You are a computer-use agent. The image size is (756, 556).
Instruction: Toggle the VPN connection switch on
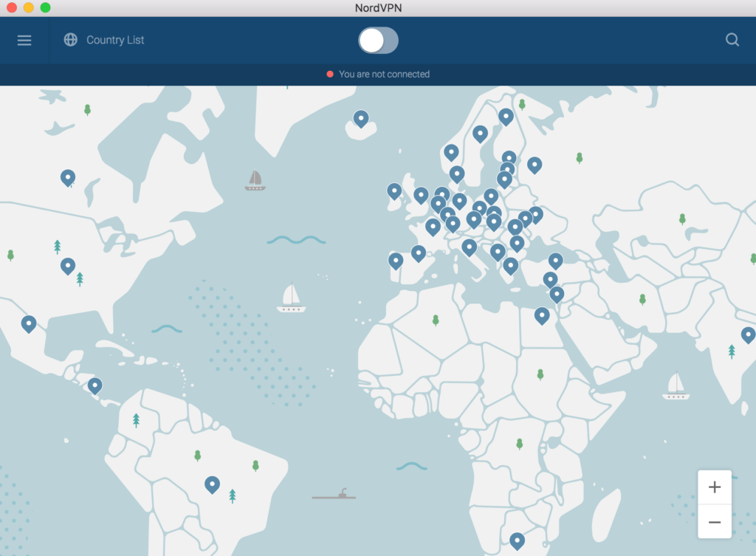point(379,41)
